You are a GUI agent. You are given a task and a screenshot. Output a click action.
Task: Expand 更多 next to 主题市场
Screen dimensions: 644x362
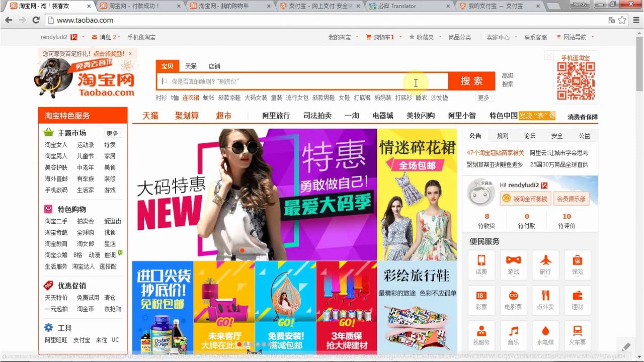pyautogui.click(x=113, y=133)
